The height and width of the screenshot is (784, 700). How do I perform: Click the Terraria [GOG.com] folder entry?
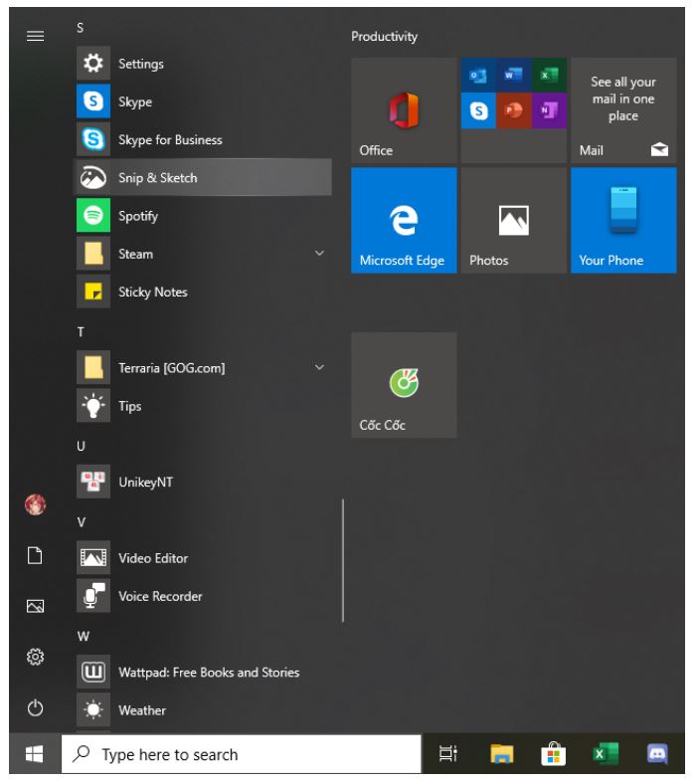(x=203, y=368)
